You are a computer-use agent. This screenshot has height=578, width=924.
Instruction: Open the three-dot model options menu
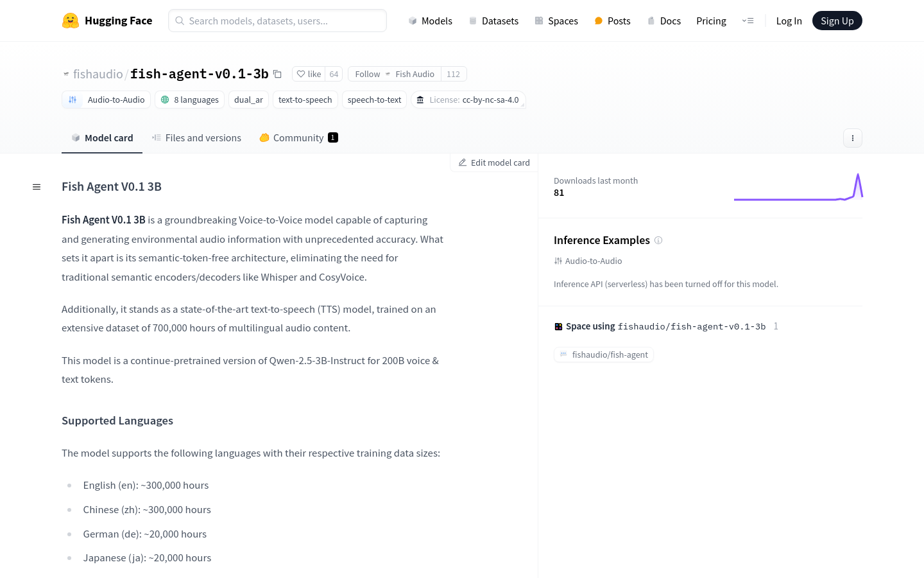tap(852, 138)
